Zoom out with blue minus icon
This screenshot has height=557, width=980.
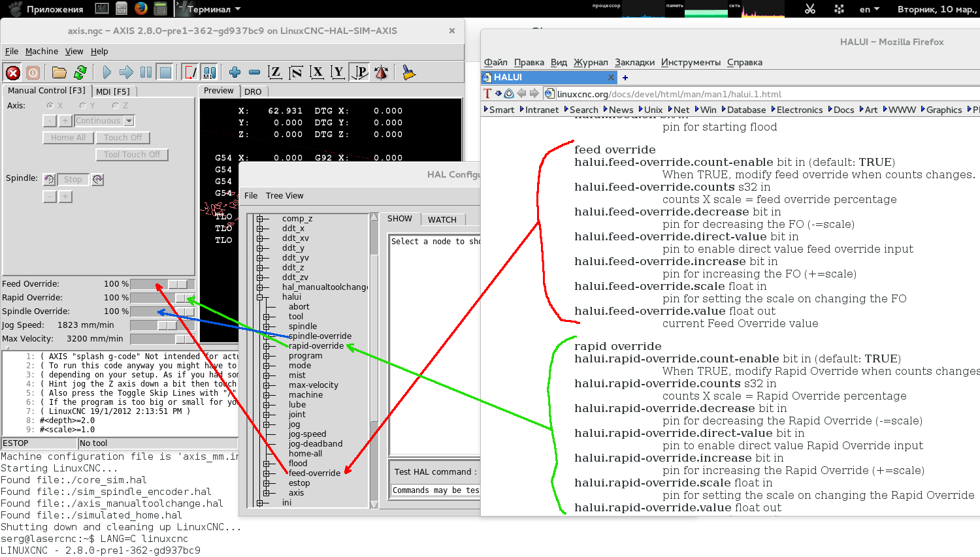[x=255, y=72]
